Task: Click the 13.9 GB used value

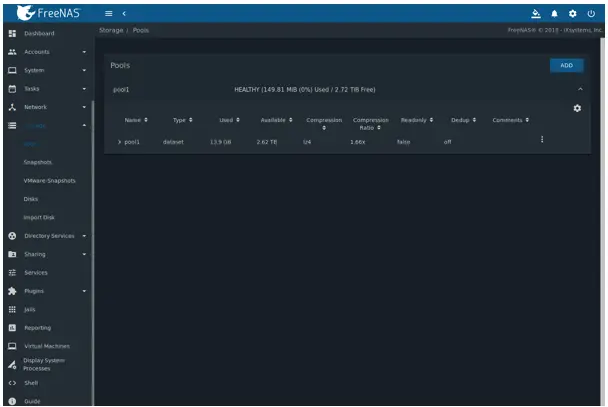Action: pos(220,142)
